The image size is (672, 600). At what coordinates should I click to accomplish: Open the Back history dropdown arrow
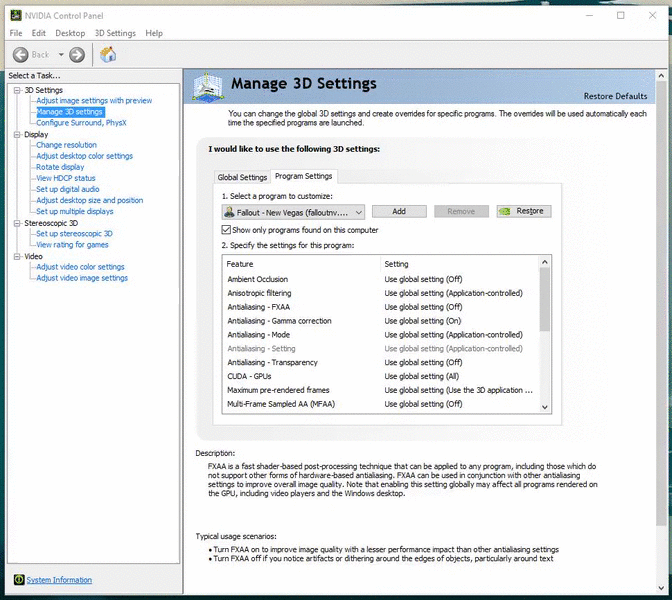[x=61, y=55]
